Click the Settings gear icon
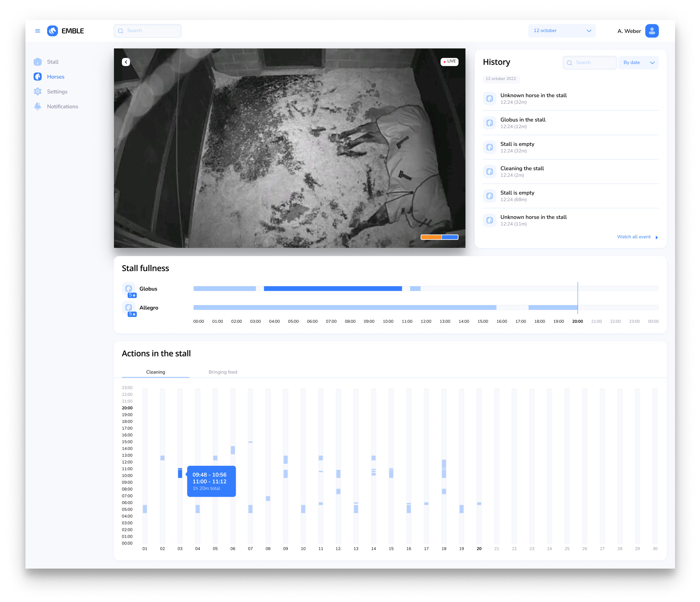 38,92
